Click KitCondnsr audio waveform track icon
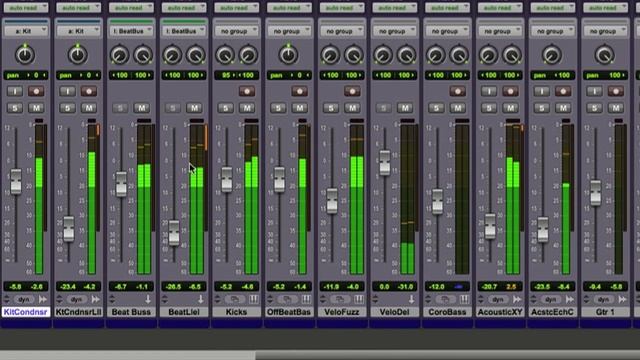 pyautogui.click(x=42, y=299)
